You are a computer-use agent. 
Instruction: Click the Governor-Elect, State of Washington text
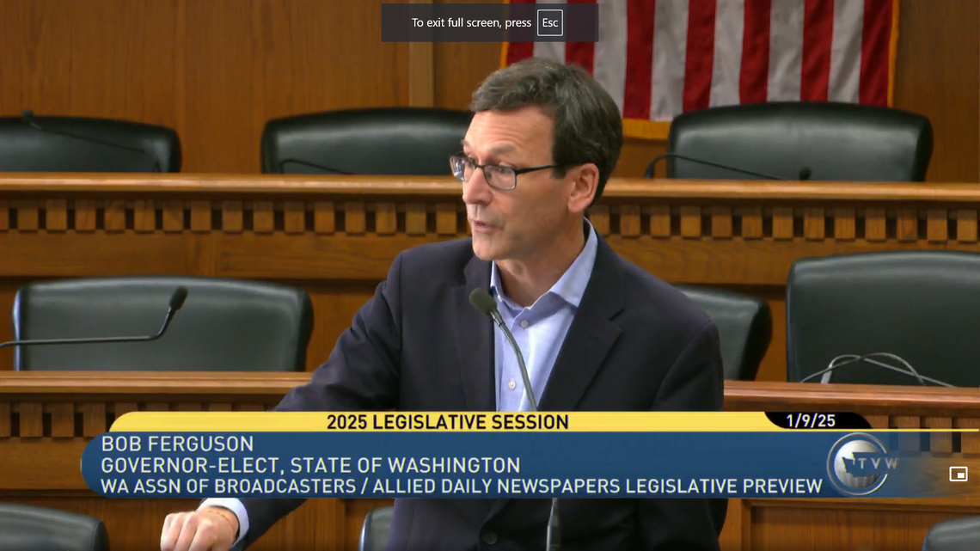coord(309,464)
